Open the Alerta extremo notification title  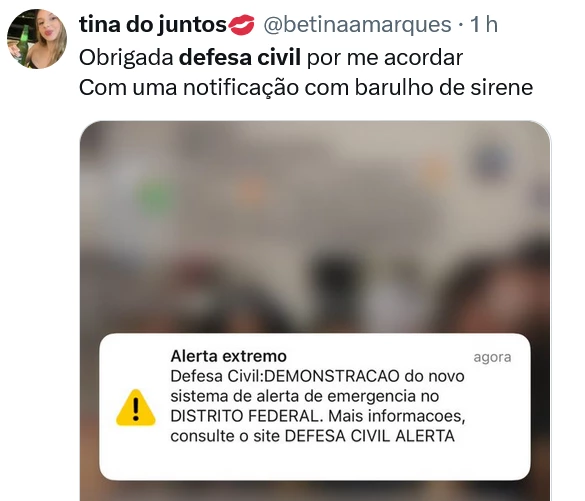click(x=228, y=356)
